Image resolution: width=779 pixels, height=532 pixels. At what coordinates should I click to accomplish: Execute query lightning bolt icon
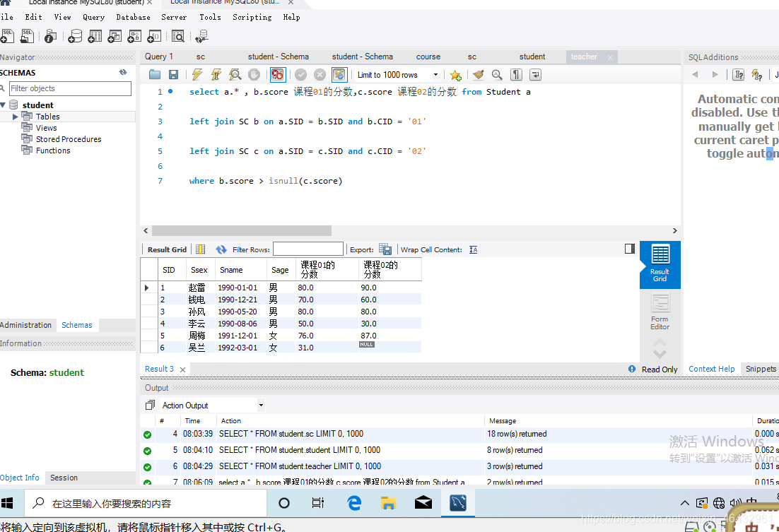pyautogui.click(x=197, y=74)
